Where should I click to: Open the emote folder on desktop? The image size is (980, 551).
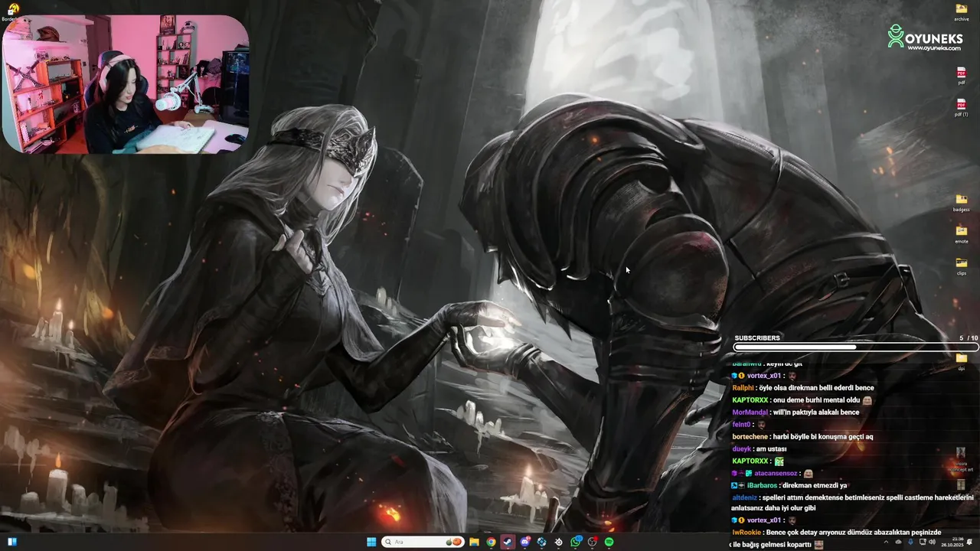[962, 234]
